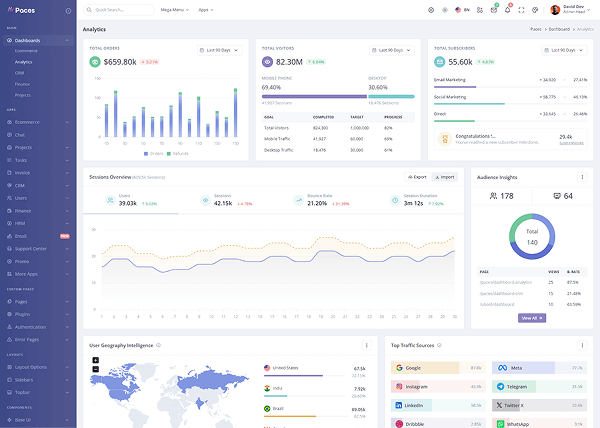Click the View All button
The width and height of the screenshot is (600, 428).
point(531,318)
